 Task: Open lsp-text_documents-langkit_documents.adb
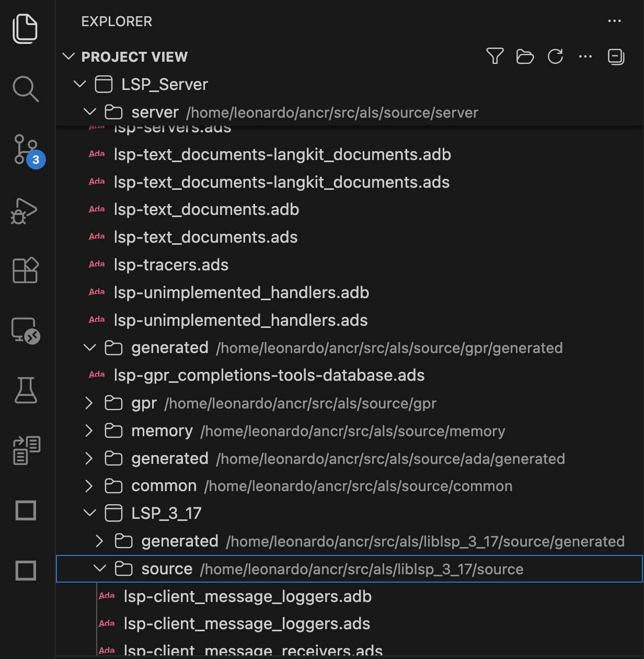coord(282,154)
